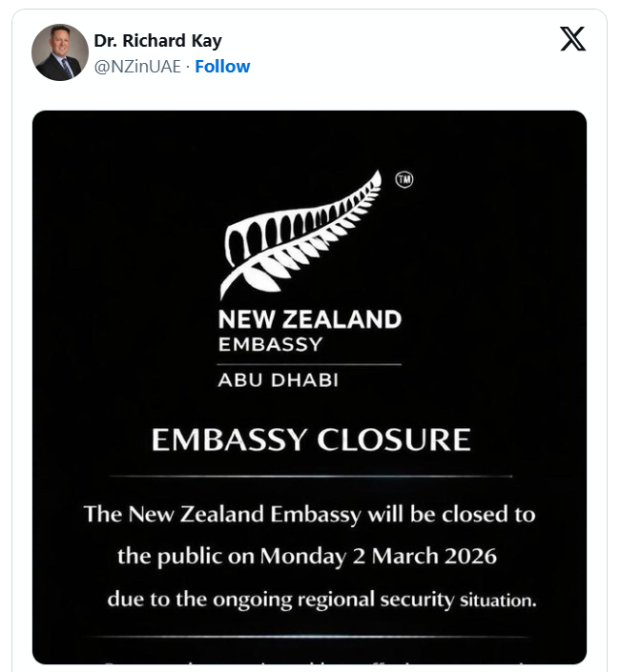Click Dr. Richard Kay's profile avatar
Screen dimensions: 621x672
point(60,52)
